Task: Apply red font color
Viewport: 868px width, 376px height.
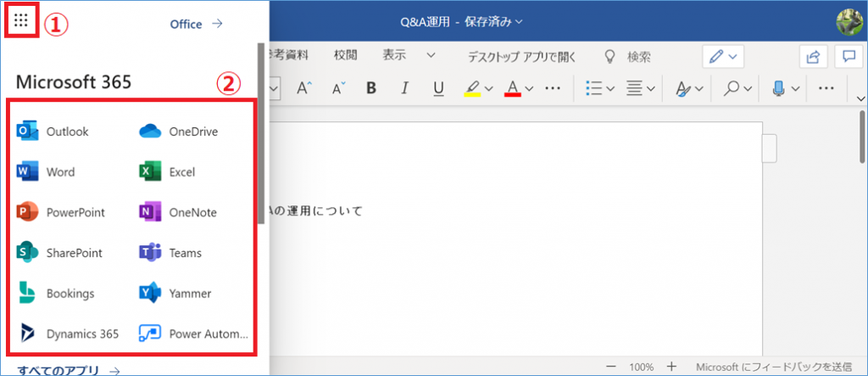Action: click(x=513, y=87)
